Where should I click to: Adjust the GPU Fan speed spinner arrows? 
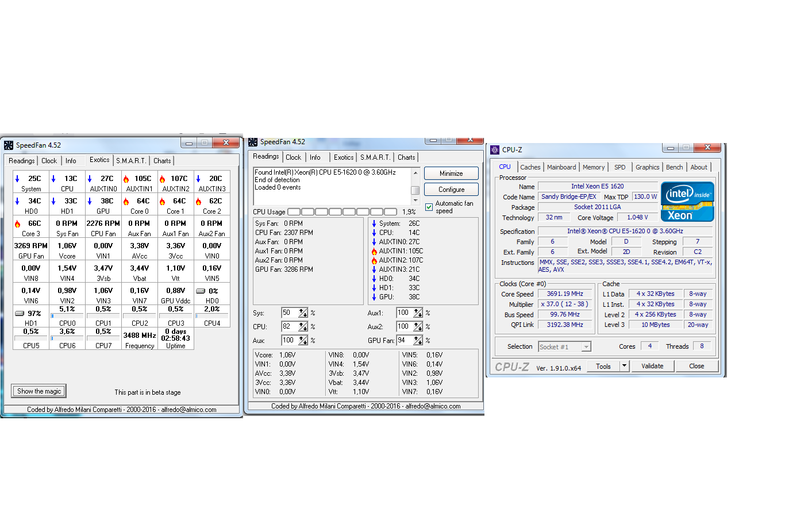pos(418,340)
